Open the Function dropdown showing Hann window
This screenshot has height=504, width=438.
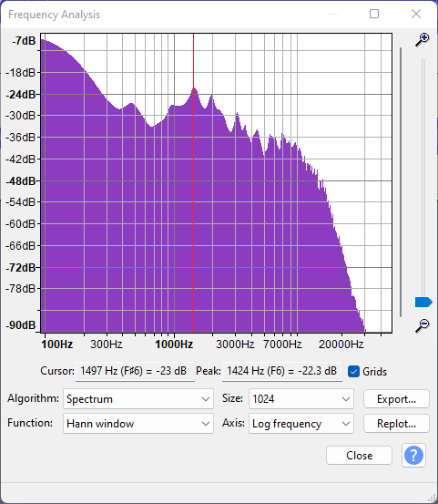[x=138, y=424]
